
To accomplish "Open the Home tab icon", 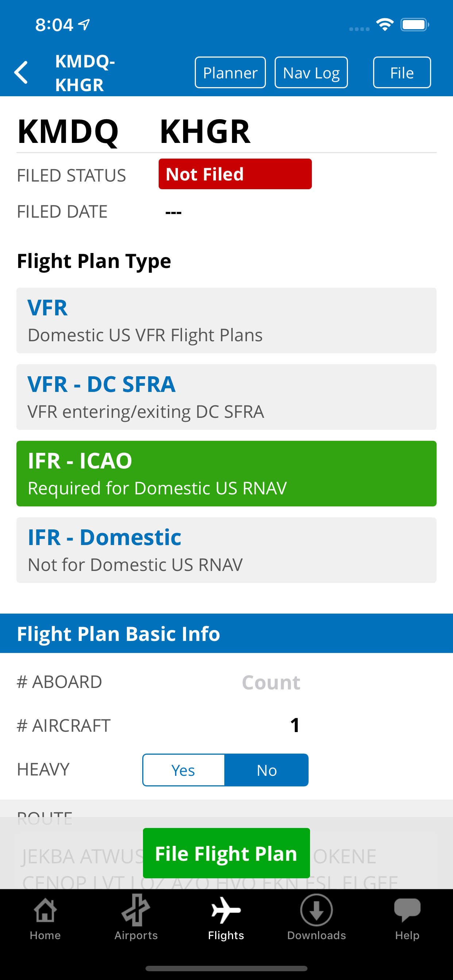I will 45,911.
